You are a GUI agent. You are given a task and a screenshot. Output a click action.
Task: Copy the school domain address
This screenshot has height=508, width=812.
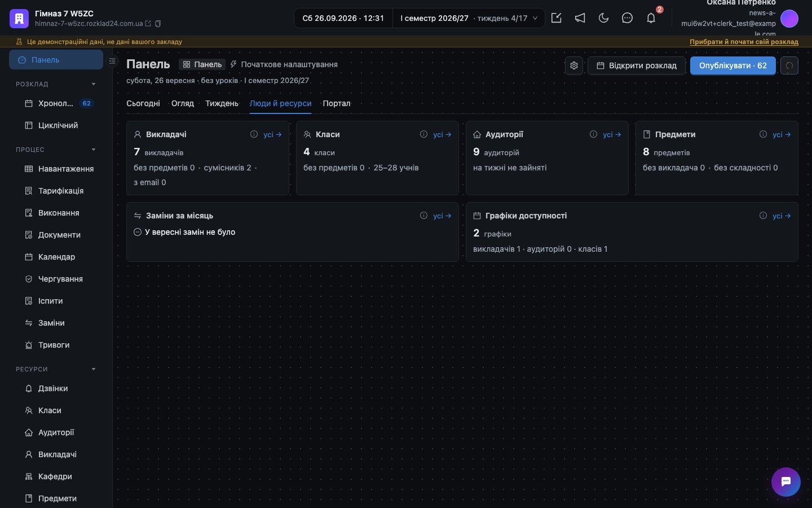tap(158, 24)
